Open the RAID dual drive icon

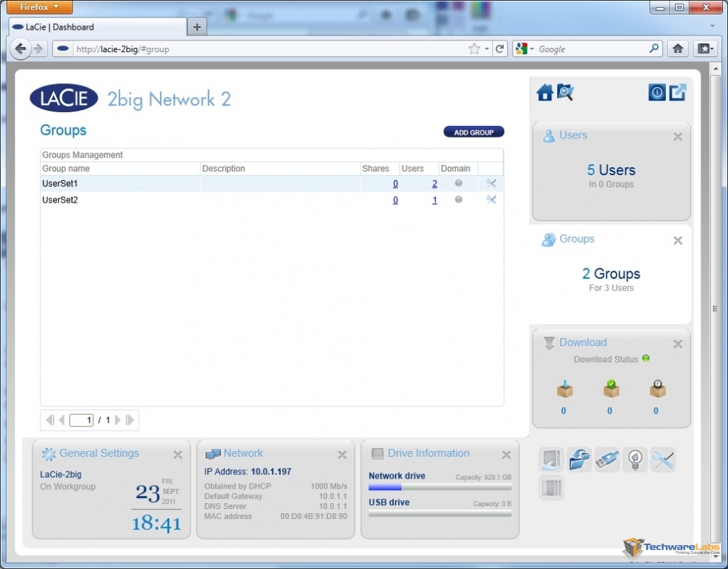(551, 488)
